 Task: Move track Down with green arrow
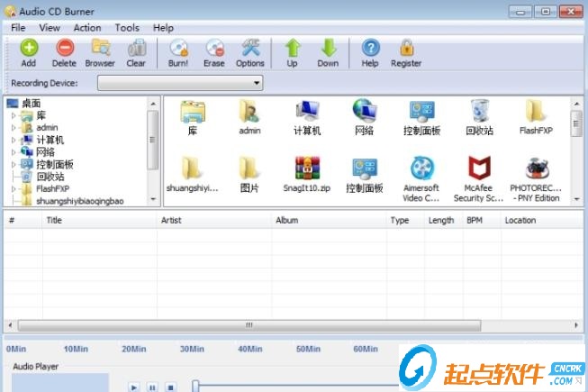pos(328,48)
